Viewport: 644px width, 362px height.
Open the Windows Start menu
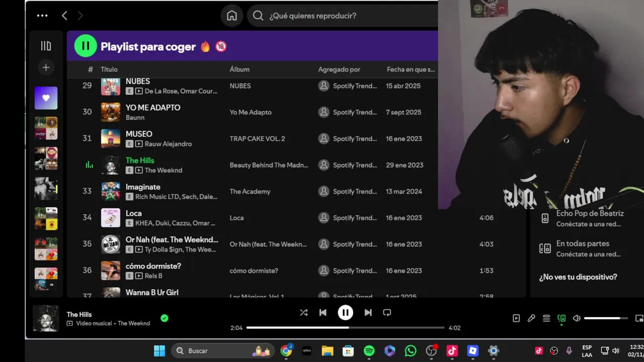[x=159, y=351]
